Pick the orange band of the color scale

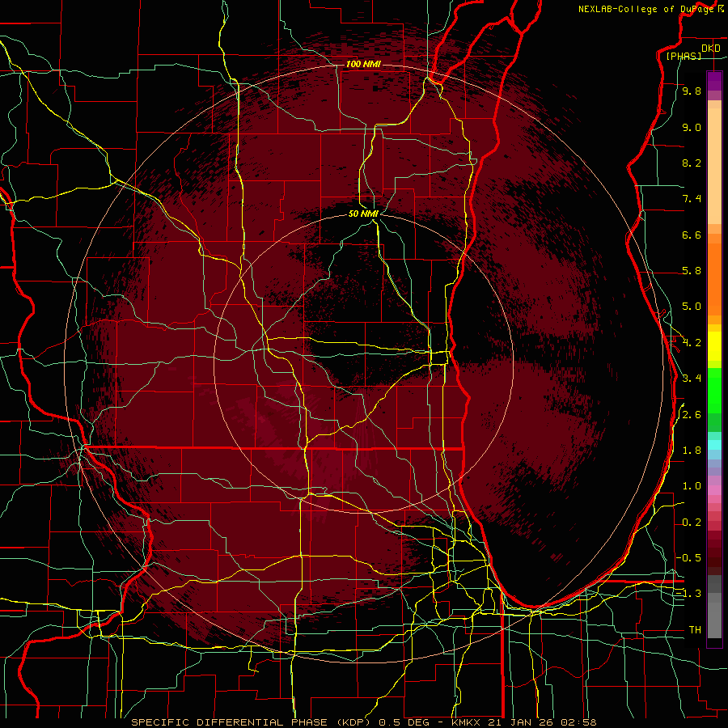(x=714, y=275)
